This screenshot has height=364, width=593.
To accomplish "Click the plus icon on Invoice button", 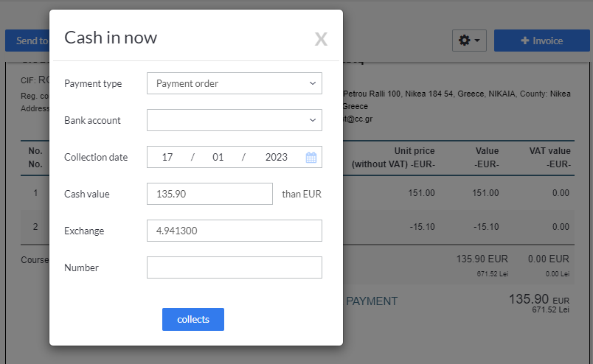I will coord(524,41).
